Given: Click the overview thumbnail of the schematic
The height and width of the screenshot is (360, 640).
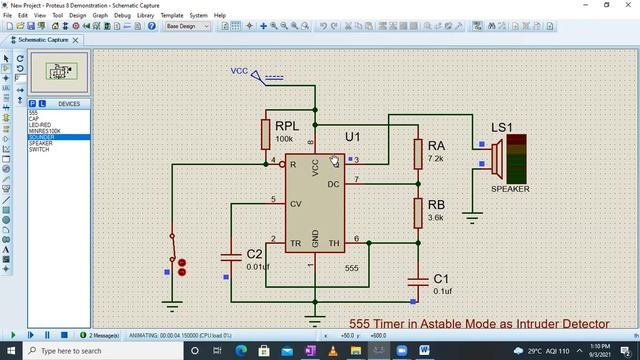Looking at the screenshot, I should coord(60,72).
